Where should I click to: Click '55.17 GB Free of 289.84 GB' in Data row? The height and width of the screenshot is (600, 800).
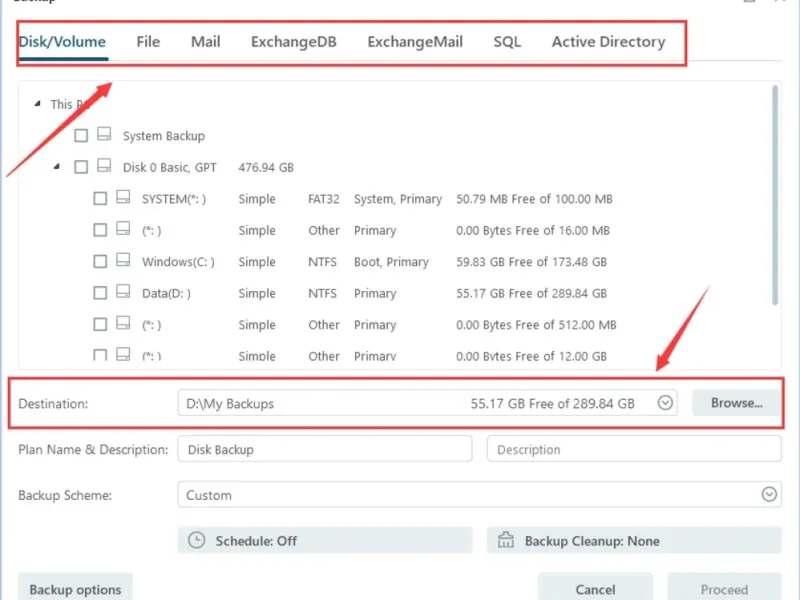[x=531, y=293]
